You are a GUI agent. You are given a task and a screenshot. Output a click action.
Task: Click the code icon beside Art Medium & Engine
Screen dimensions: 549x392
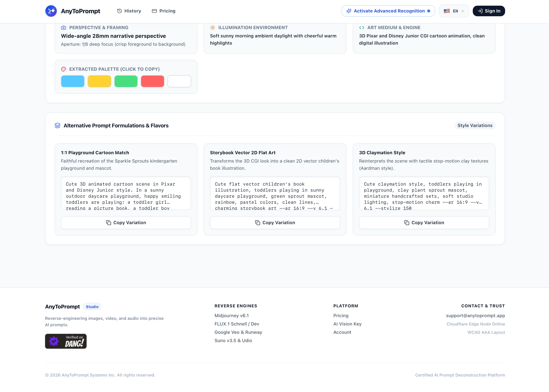point(362,28)
